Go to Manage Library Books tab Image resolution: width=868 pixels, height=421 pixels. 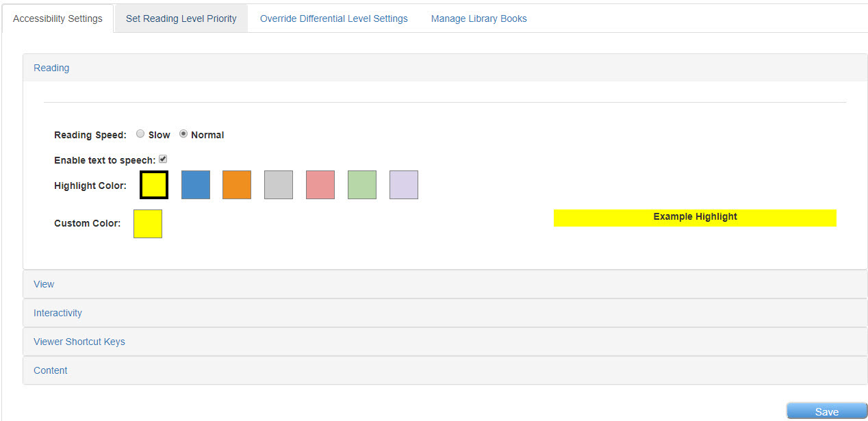point(479,18)
